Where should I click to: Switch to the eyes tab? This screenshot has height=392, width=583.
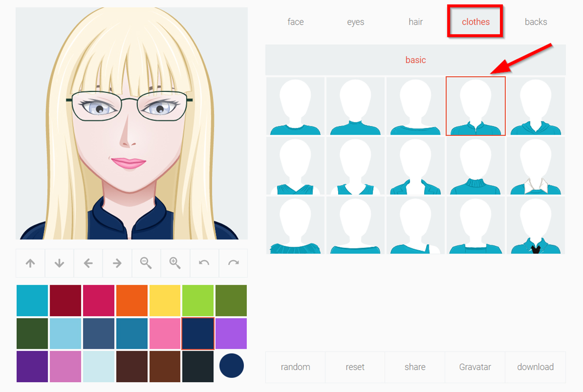(355, 22)
